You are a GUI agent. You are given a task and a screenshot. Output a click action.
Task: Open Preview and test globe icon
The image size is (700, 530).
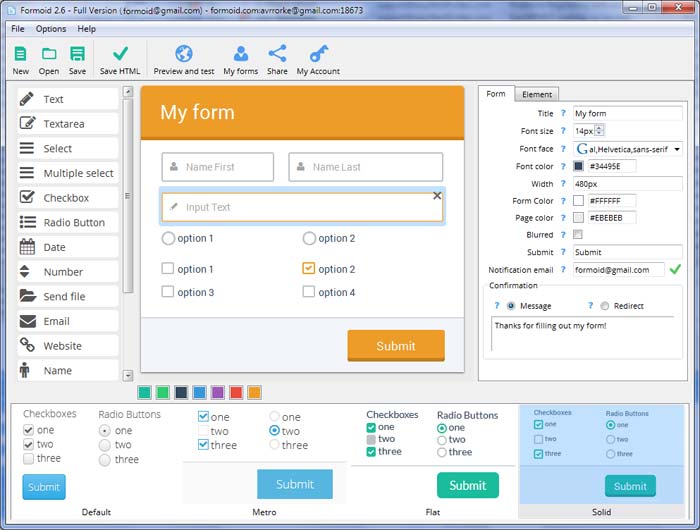click(x=183, y=54)
